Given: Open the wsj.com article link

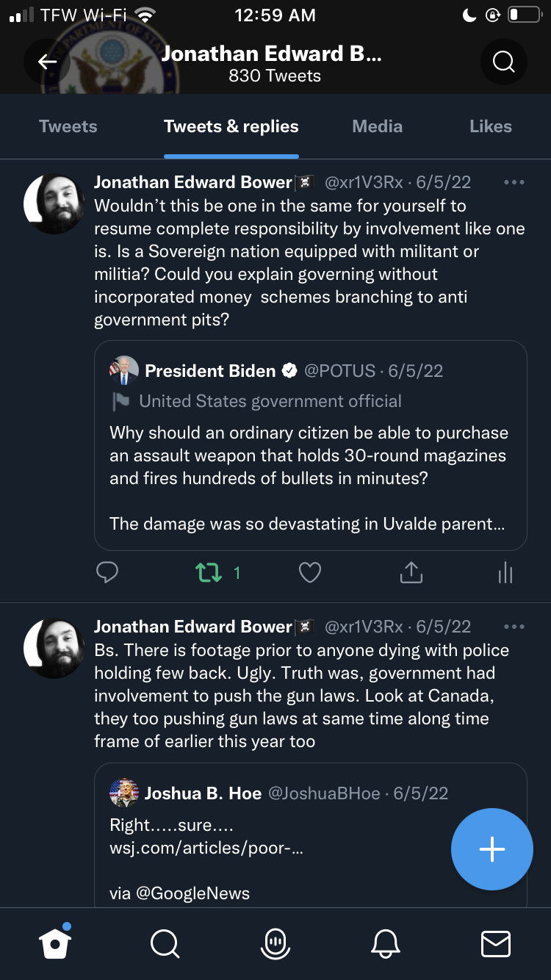Looking at the screenshot, I should click(206, 848).
